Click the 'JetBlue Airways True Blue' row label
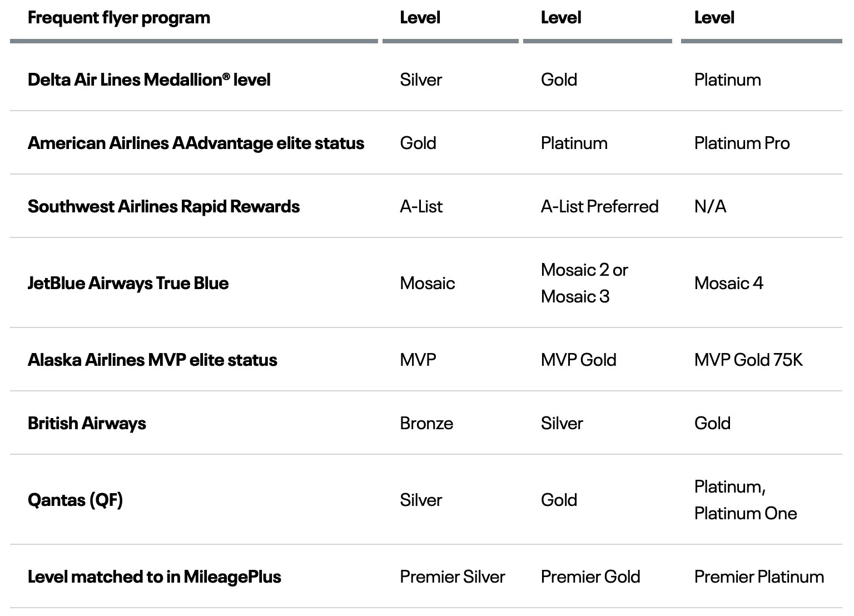 [x=128, y=284]
